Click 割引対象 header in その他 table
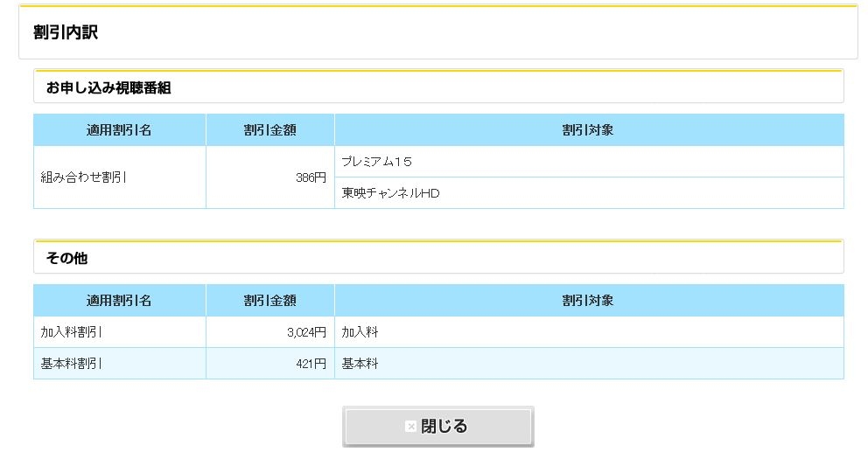The image size is (868, 459). (x=588, y=301)
